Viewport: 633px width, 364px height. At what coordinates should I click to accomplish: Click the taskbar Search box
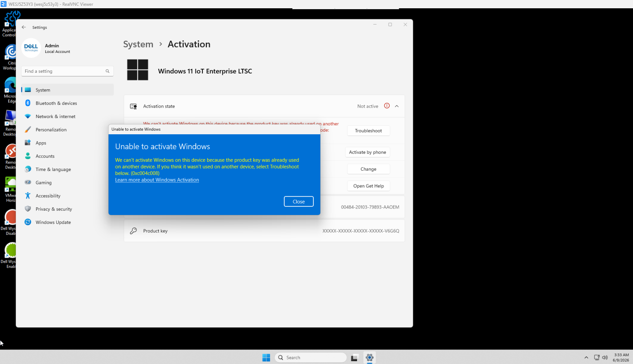point(311,358)
